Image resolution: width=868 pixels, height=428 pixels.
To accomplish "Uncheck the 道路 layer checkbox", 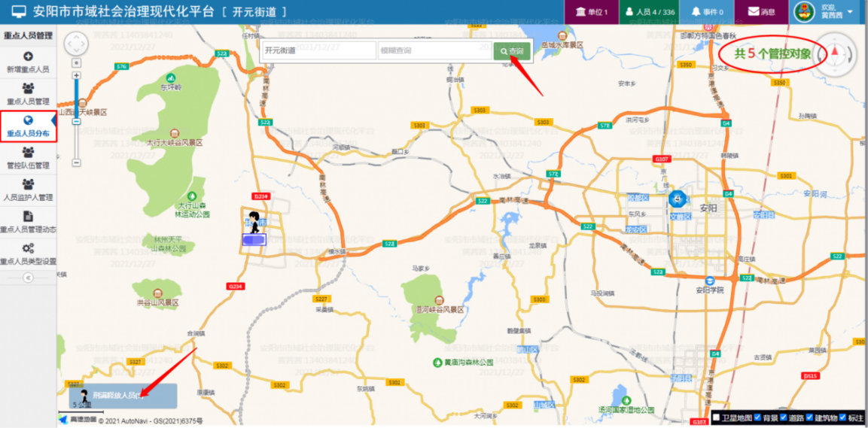I will (x=782, y=417).
